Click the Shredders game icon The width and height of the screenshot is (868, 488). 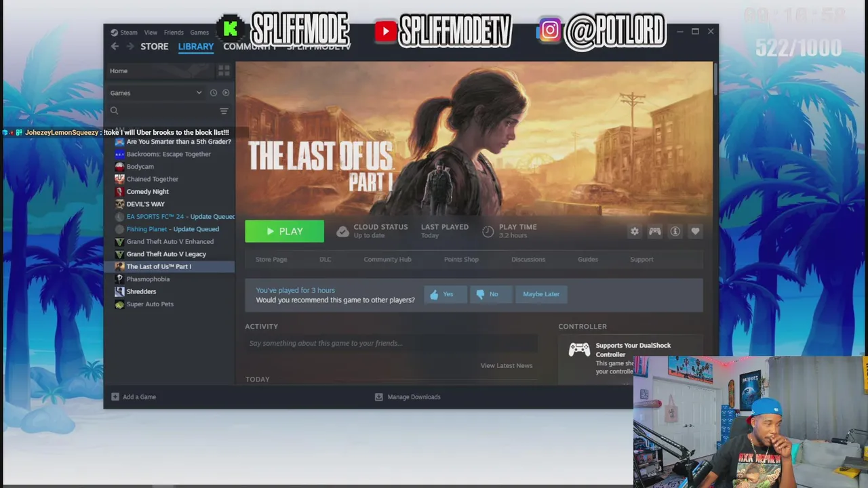tap(119, 291)
